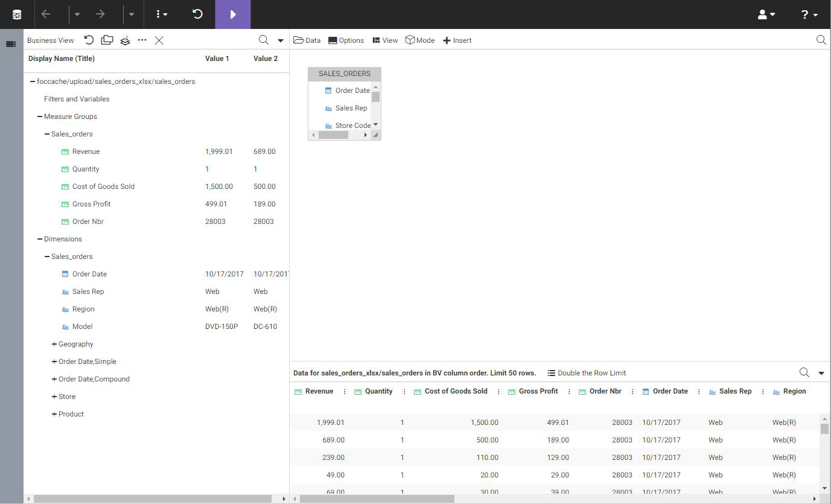The width and height of the screenshot is (831, 504).
Task: Click the Business View undo icon
Action: [x=89, y=40]
